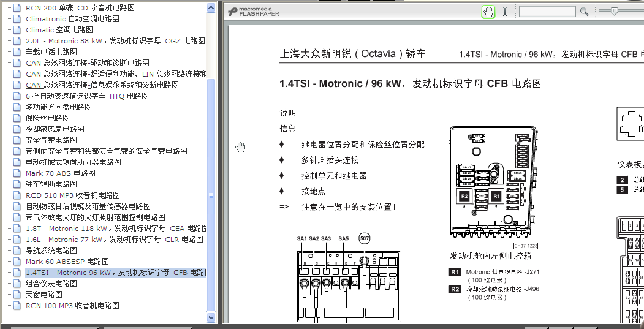Open 驻车辅助电路图 entry

(51, 184)
